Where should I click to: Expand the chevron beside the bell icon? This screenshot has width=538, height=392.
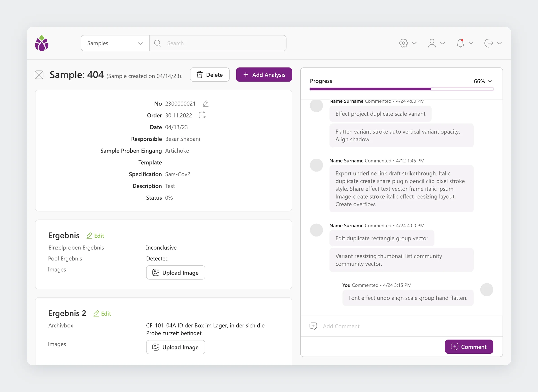tap(471, 43)
